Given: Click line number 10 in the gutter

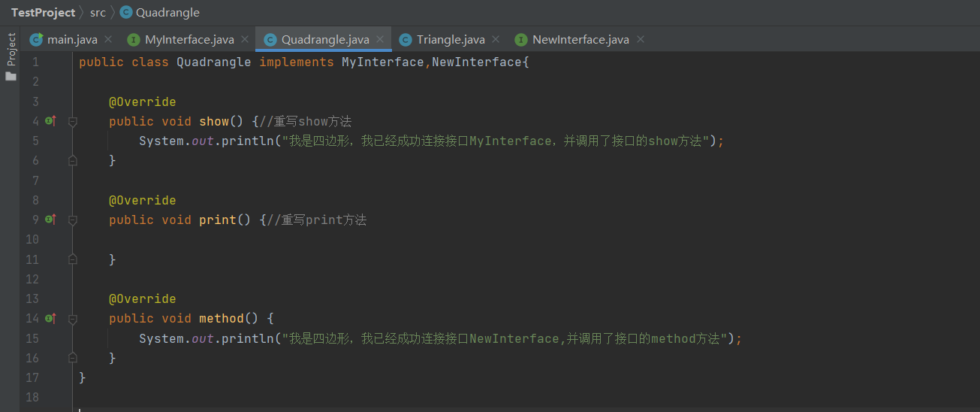Looking at the screenshot, I should [x=32, y=239].
